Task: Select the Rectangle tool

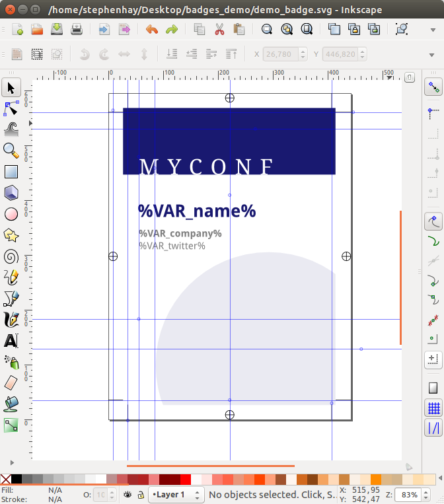Action: tap(11, 172)
